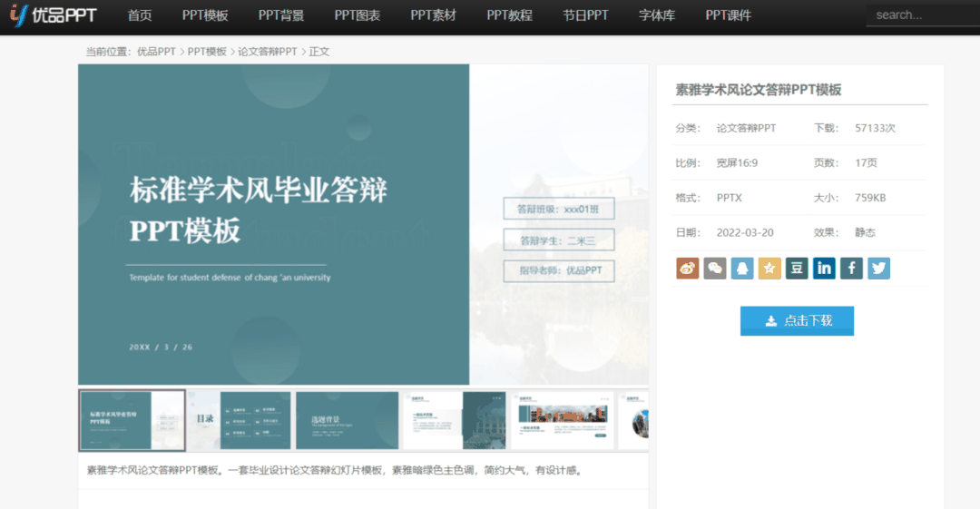Go to PPT模板 in navigation bar

pyautogui.click(x=205, y=15)
